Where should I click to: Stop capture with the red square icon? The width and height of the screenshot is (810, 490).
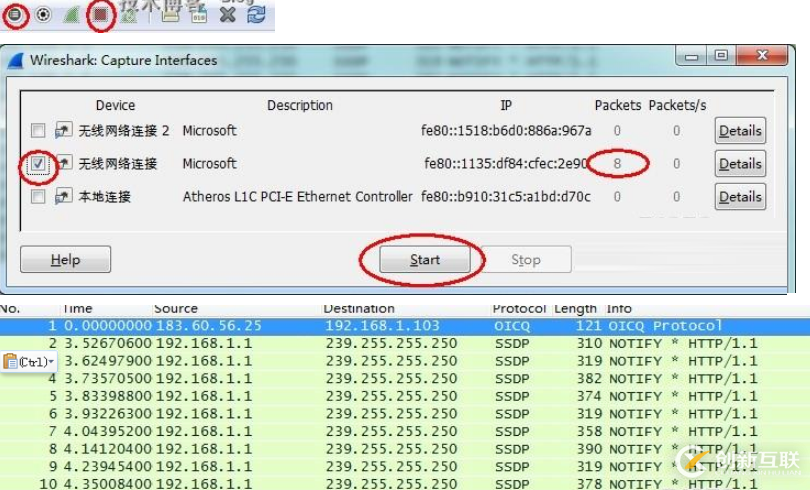click(100, 14)
